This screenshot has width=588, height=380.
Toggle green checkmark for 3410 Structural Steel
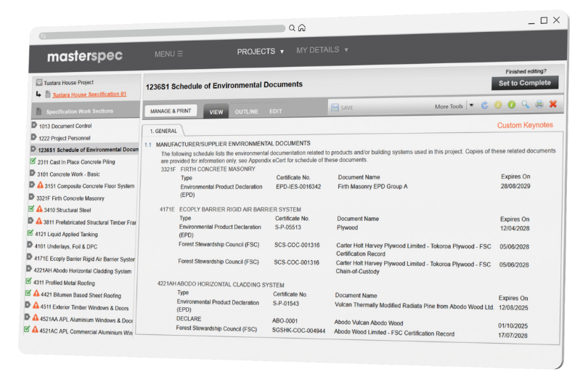point(31,209)
